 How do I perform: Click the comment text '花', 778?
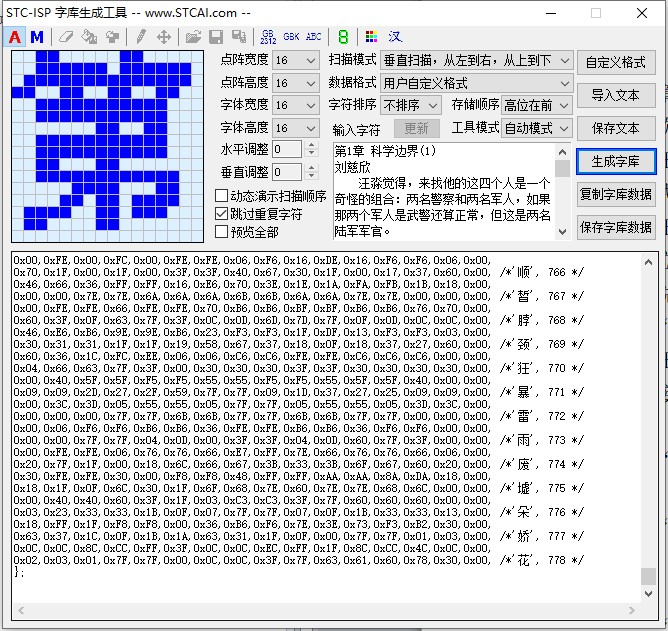(542, 560)
